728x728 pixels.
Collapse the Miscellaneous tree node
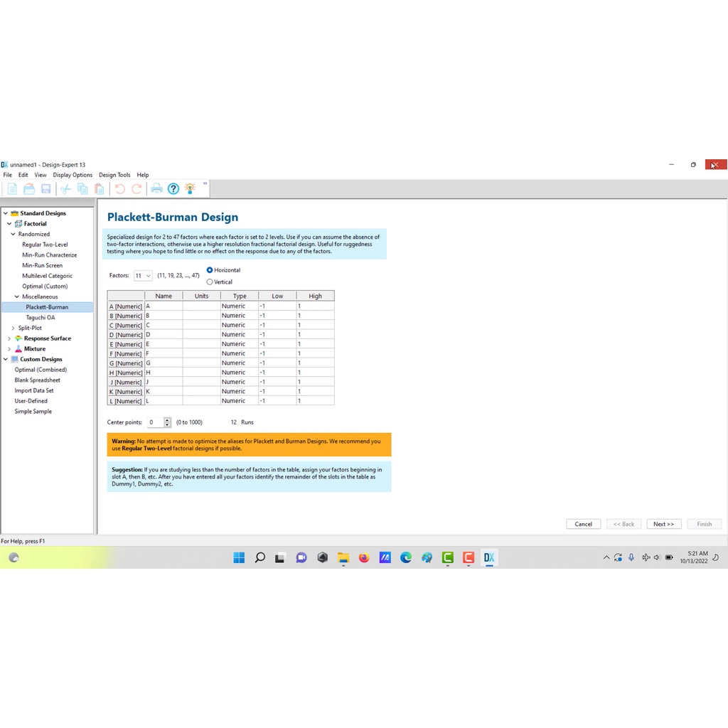point(17,296)
